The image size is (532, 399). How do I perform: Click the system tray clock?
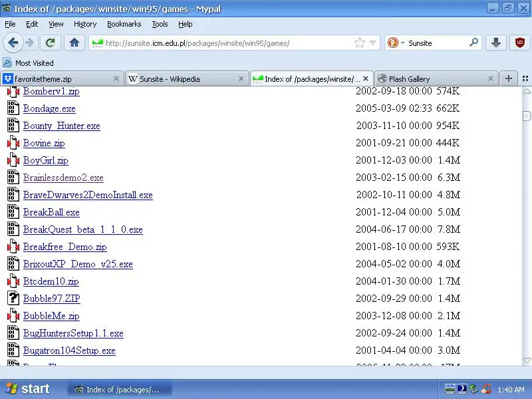coord(511,390)
